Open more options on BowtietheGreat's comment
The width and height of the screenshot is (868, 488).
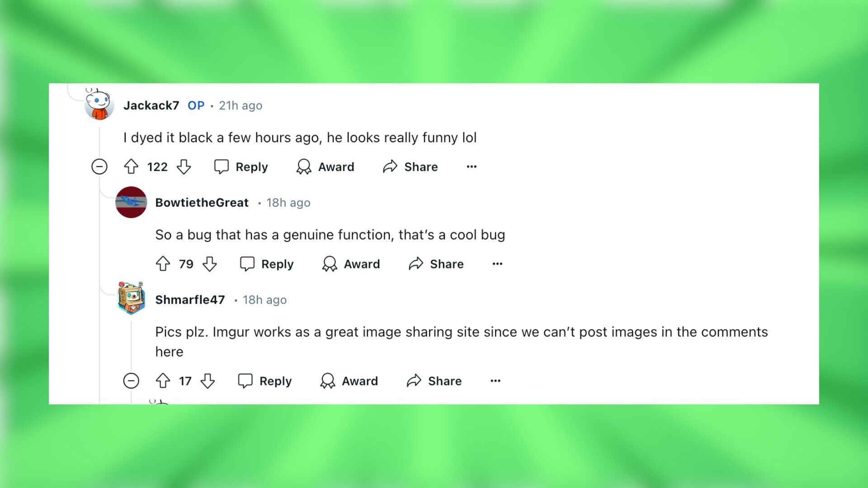pos(498,263)
